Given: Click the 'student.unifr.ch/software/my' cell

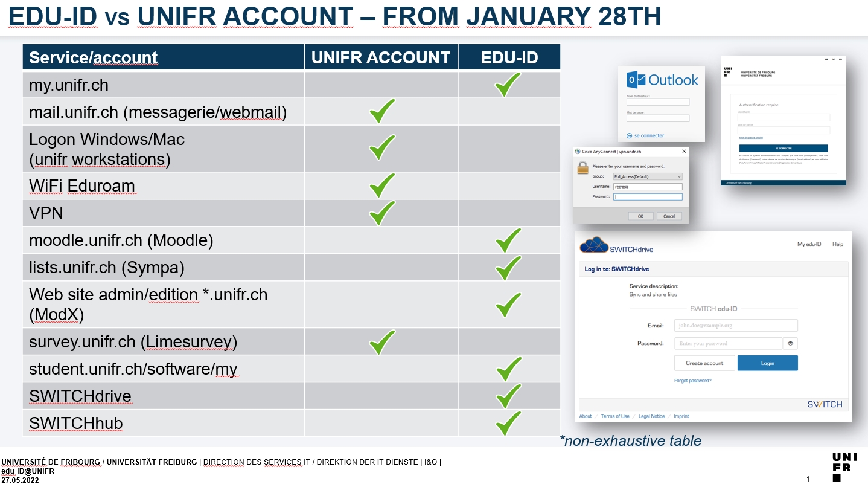Looking at the screenshot, I should (164, 369).
